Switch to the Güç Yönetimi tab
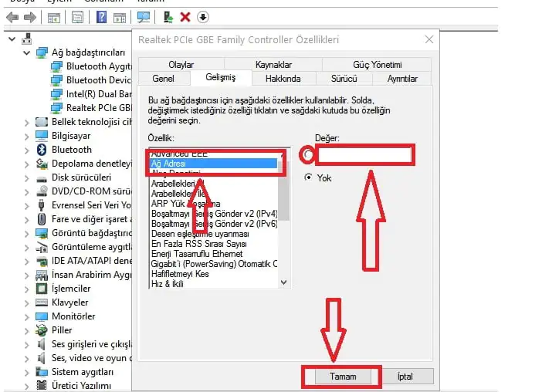 coord(377,65)
